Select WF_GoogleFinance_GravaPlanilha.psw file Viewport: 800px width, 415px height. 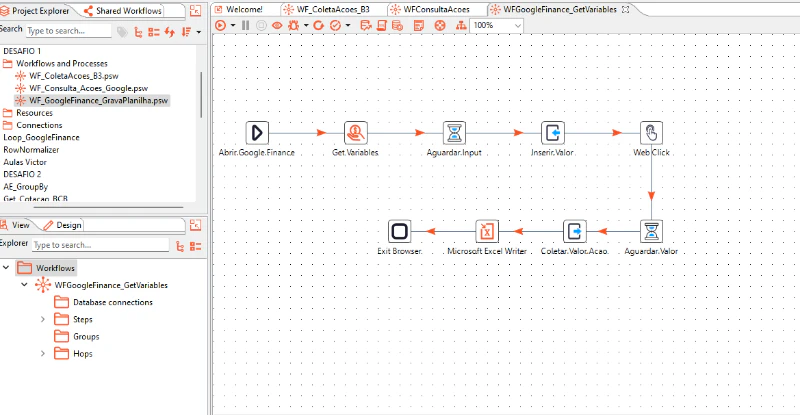coord(98,101)
